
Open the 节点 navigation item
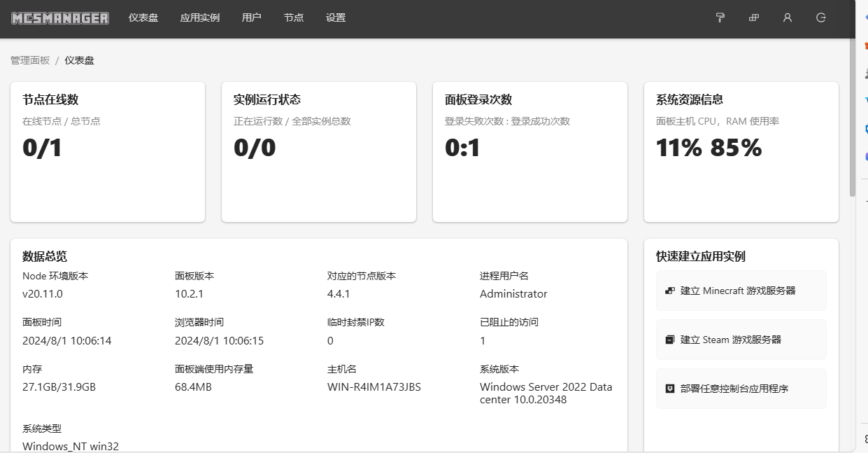coord(294,18)
